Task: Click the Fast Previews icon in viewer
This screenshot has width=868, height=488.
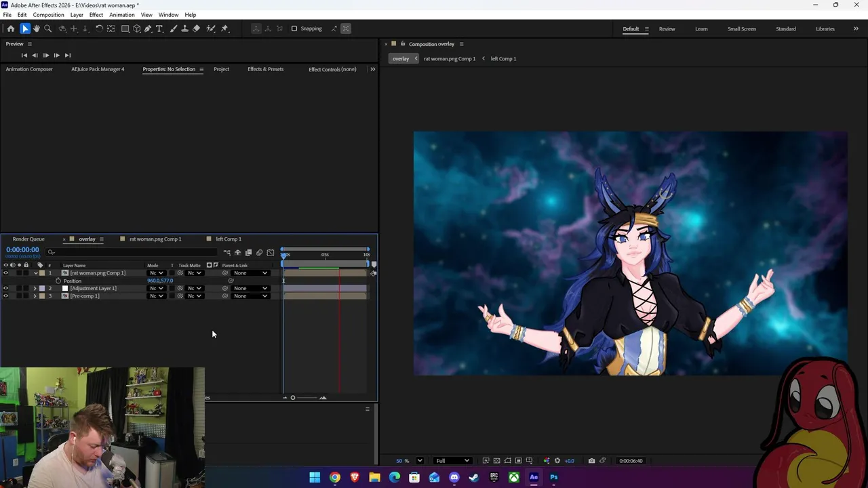Action: pyautogui.click(x=486, y=461)
